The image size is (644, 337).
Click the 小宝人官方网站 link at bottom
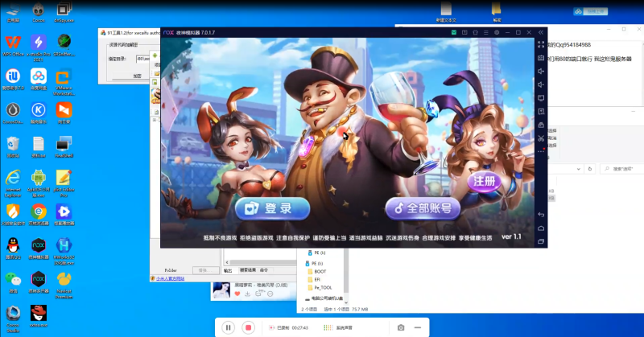[170, 279]
